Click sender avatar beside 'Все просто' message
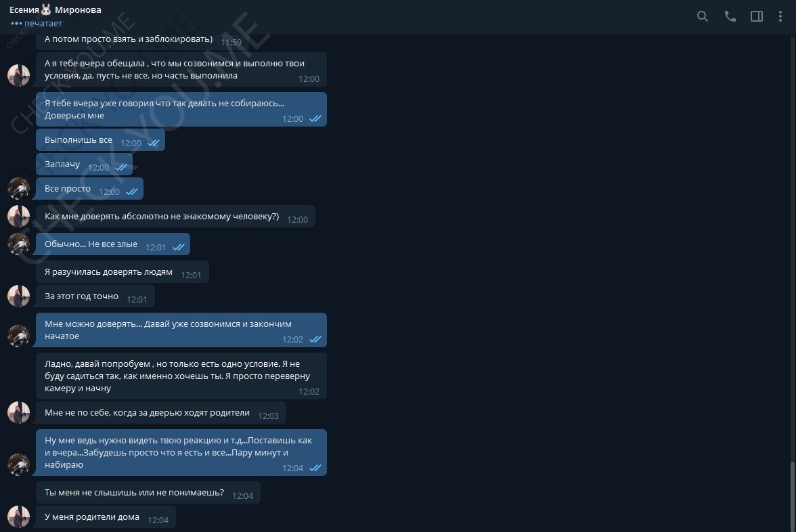The width and height of the screenshot is (796, 532). pyautogui.click(x=19, y=188)
